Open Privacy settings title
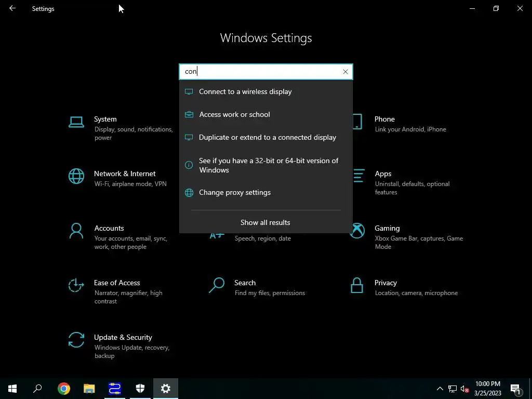The width and height of the screenshot is (532, 399). pyautogui.click(x=385, y=283)
